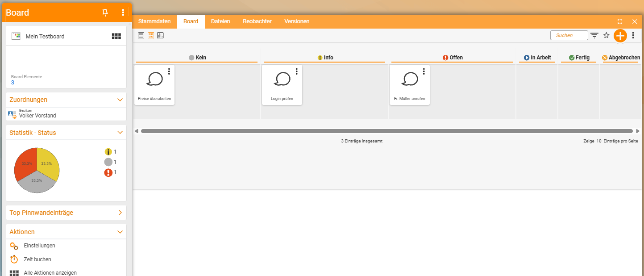The height and width of the screenshot is (276, 644).
Task: Click the '3 Einträge insgesamt' text
Action: (362, 141)
